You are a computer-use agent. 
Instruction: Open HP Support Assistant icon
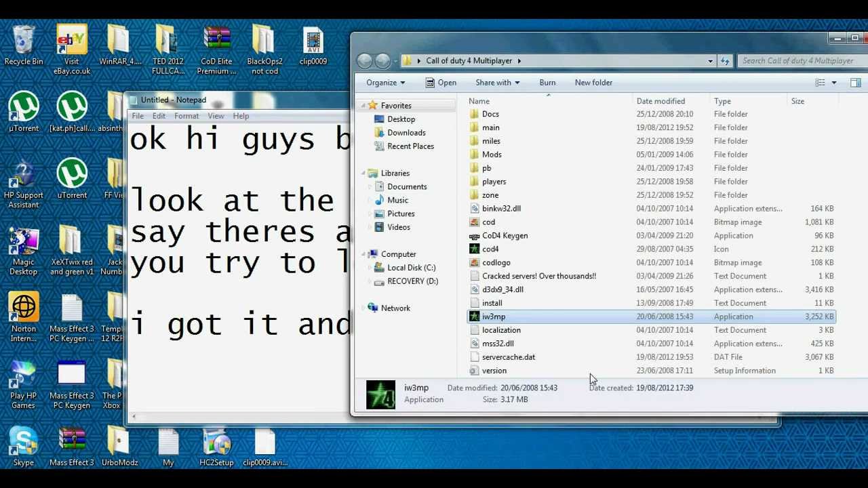24,184
